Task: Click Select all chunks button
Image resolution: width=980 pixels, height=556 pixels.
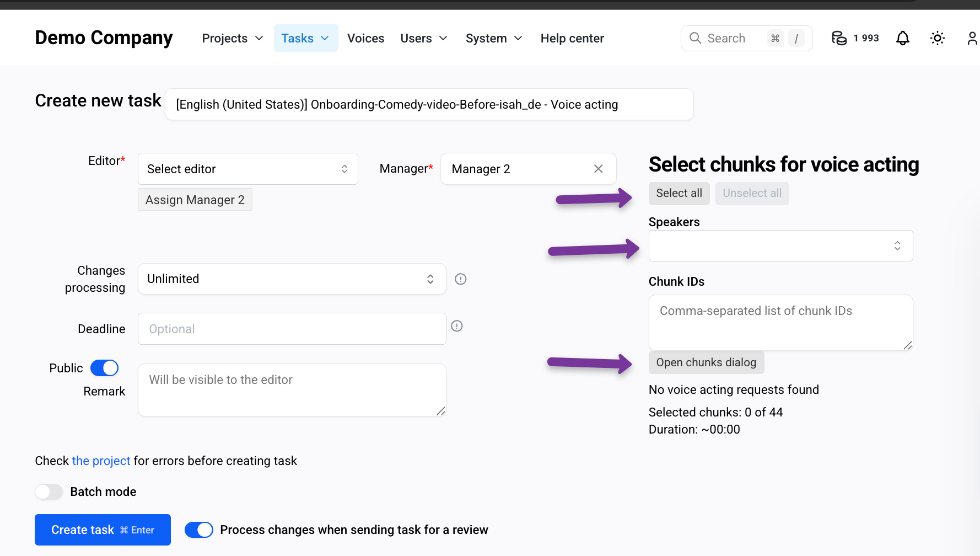Action: point(679,193)
